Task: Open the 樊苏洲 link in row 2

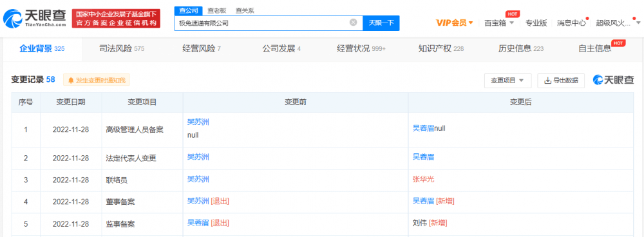Action: pos(198,156)
